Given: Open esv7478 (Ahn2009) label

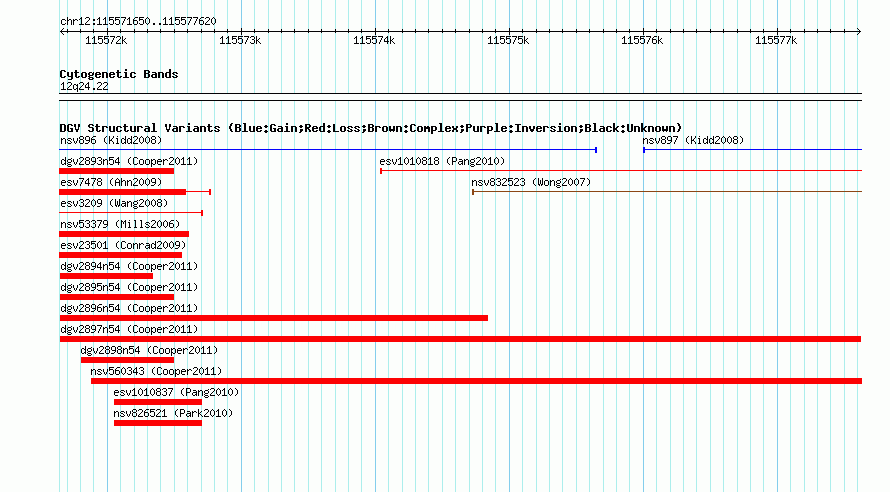Looking at the screenshot, I should (111, 182).
